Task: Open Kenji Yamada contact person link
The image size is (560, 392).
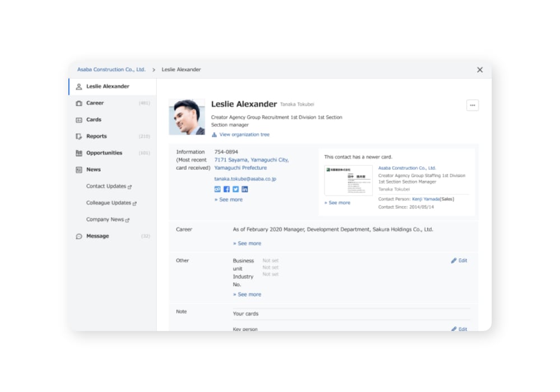Action: [426, 199]
